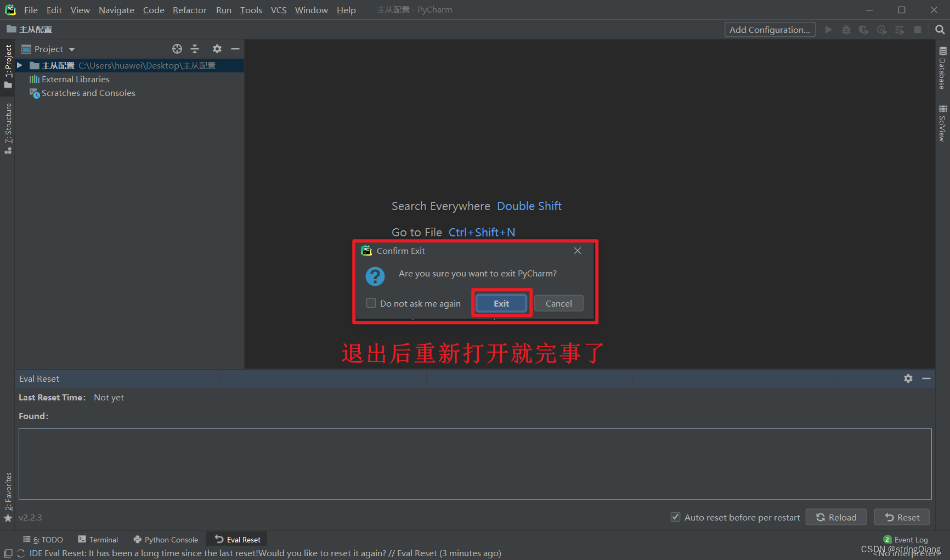Click the IDE Eval Reset status message
This screenshot has width=950, height=560.
(x=265, y=553)
